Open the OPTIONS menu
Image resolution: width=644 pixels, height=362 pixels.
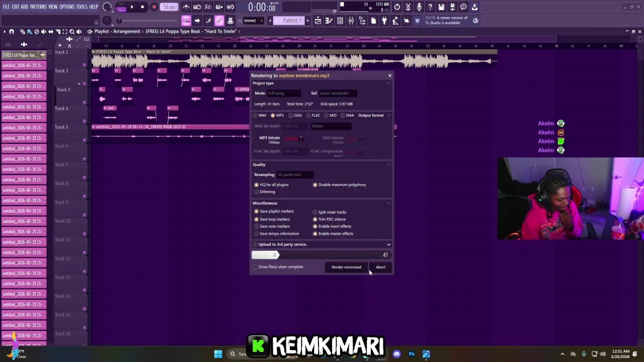tap(67, 7)
